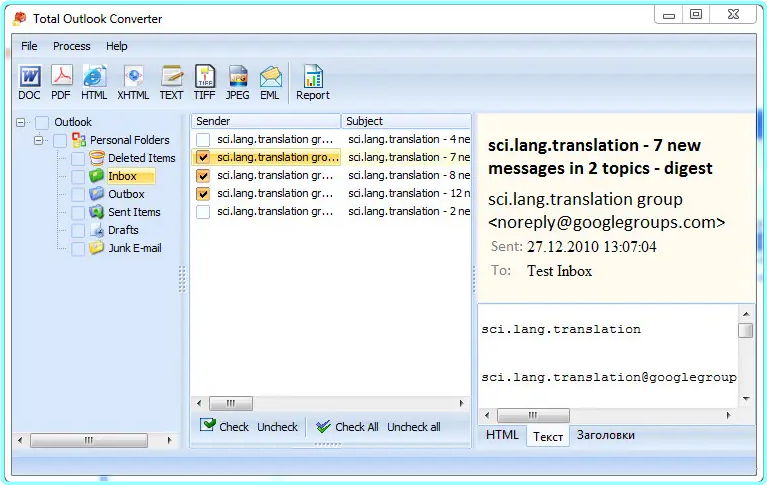Switch to the Текст preview tab

pyautogui.click(x=548, y=436)
